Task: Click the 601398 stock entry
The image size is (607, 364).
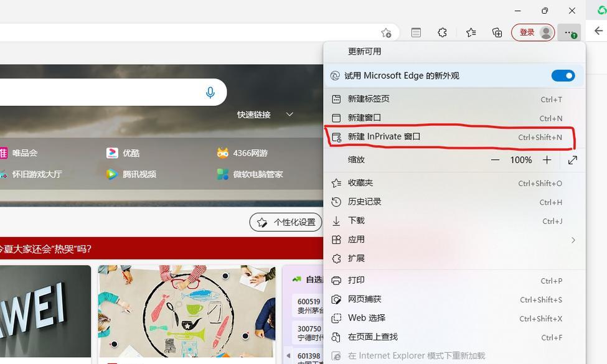Action: tap(309, 357)
